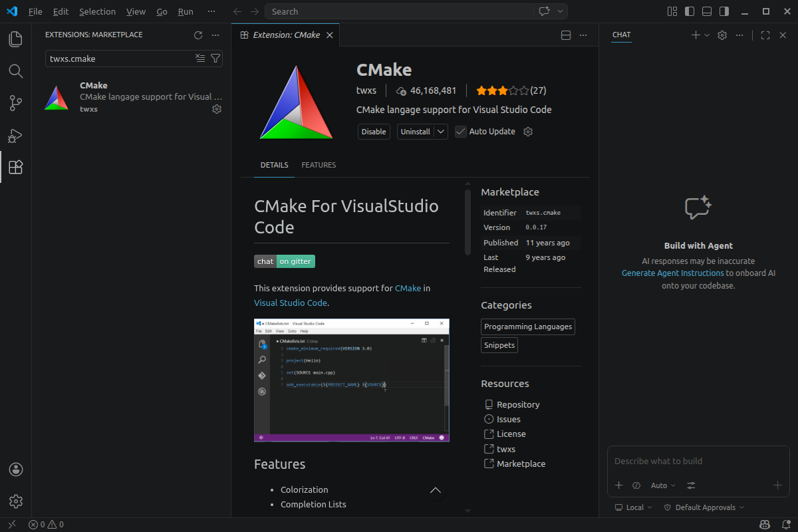Open remote window indicator in status bar
This screenshot has height=532, width=798.
click(x=11, y=525)
